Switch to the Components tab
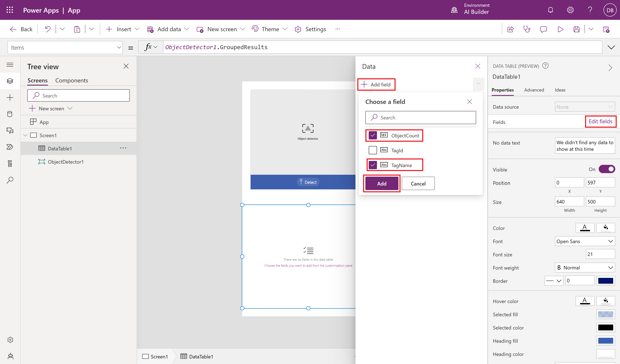620x364 pixels. (72, 80)
